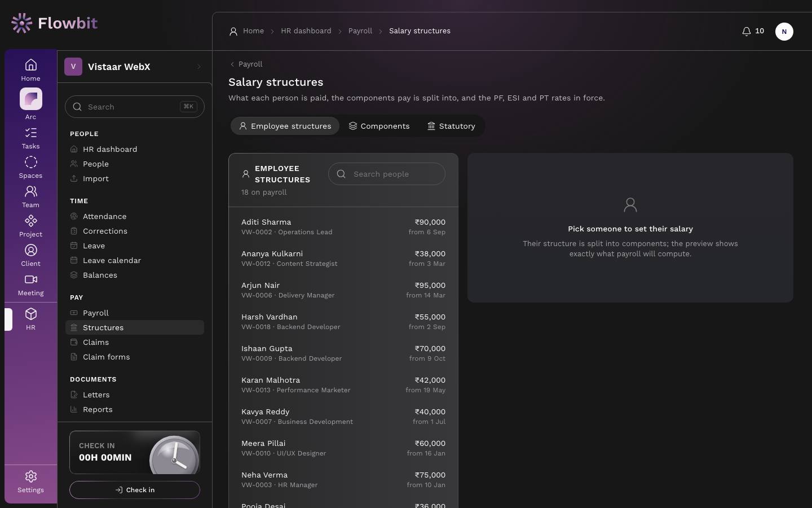Open People in the sidebar
812x508 pixels.
point(135,164)
